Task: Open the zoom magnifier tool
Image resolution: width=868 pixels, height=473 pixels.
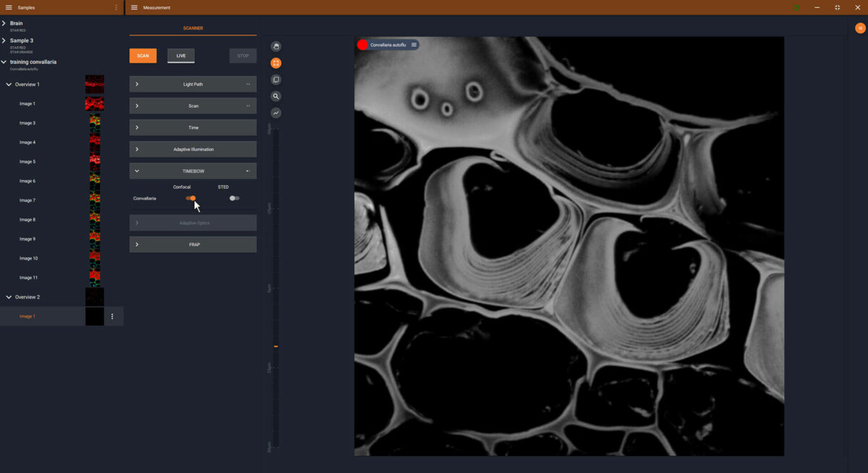Action: click(x=276, y=95)
